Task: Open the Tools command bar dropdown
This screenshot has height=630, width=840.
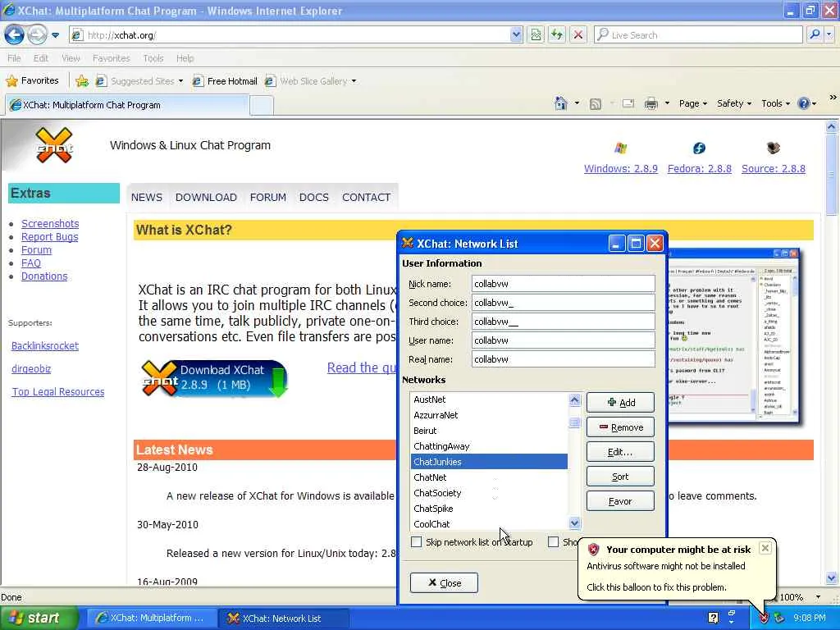Action: (x=776, y=103)
